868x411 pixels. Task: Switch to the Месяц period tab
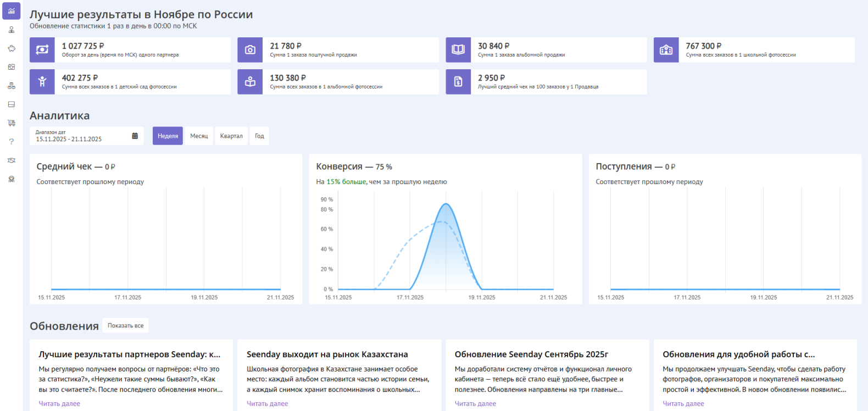(199, 136)
